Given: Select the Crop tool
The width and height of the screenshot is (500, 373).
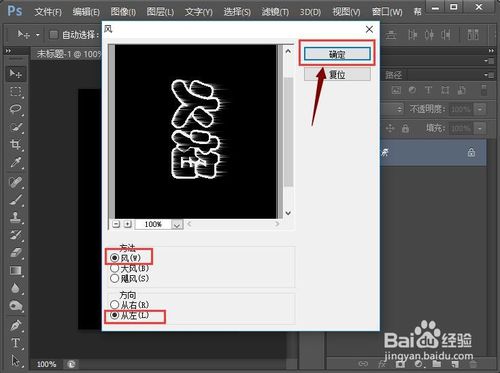Looking at the screenshot, I should tap(15, 145).
